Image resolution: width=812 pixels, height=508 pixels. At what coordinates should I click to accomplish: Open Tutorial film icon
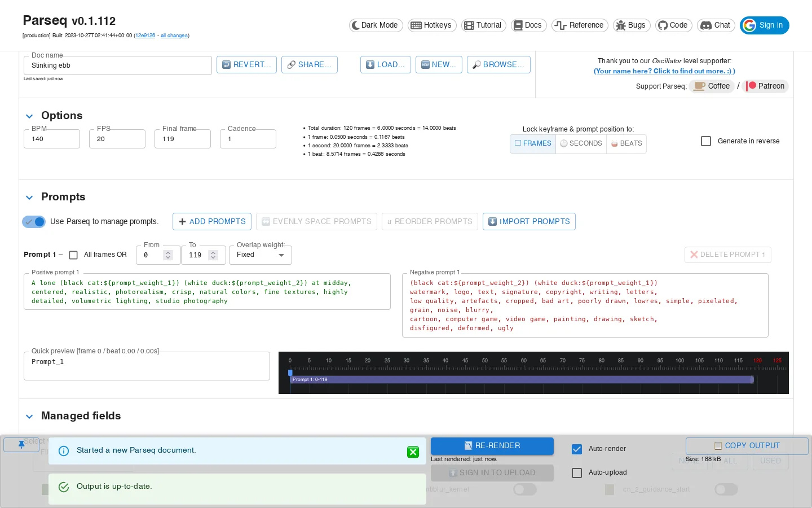point(469,25)
